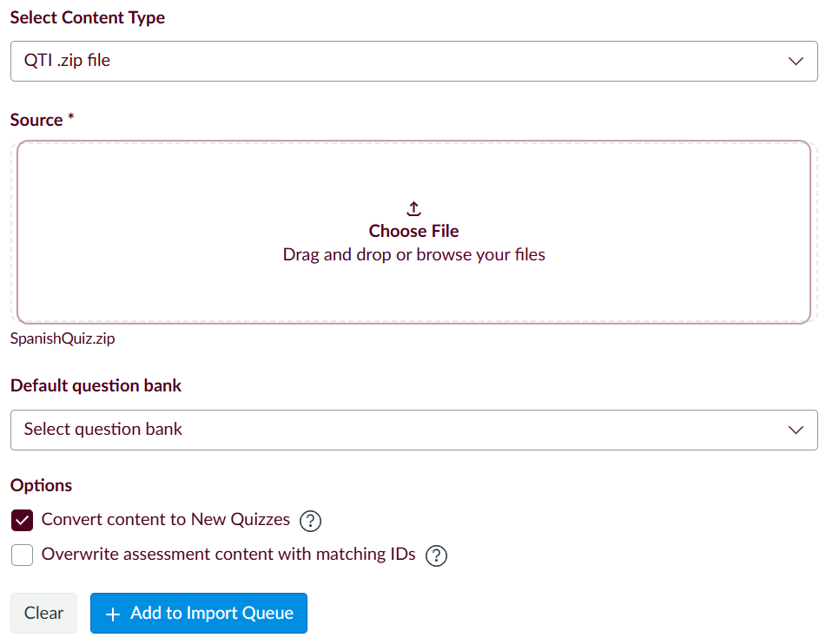This screenshot has width=839, height=644.
Task: Click the 'Choose File' text
Action: coord(413,231)
